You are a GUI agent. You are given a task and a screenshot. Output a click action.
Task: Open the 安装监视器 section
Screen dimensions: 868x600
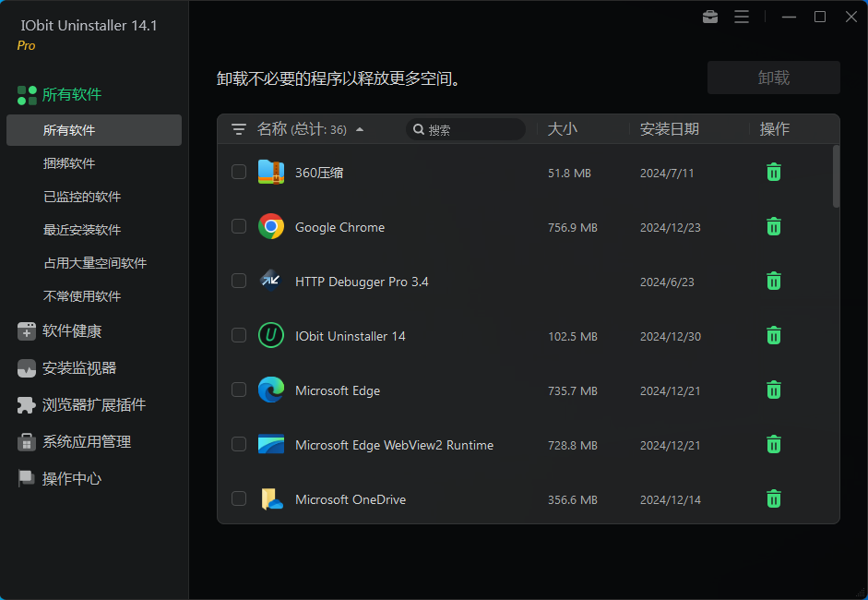[x=79, y=368]
